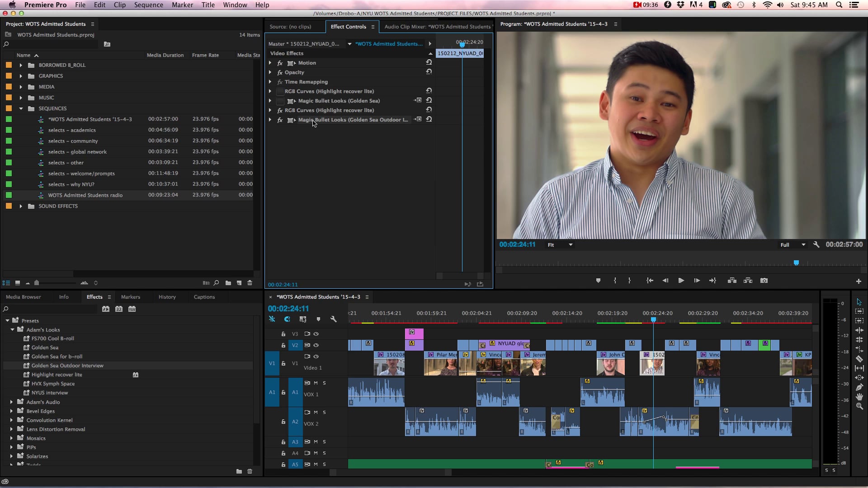Select Golden Sea Outdoor Interview preset
Screen dimensions: 868x488
click(67, 366)
